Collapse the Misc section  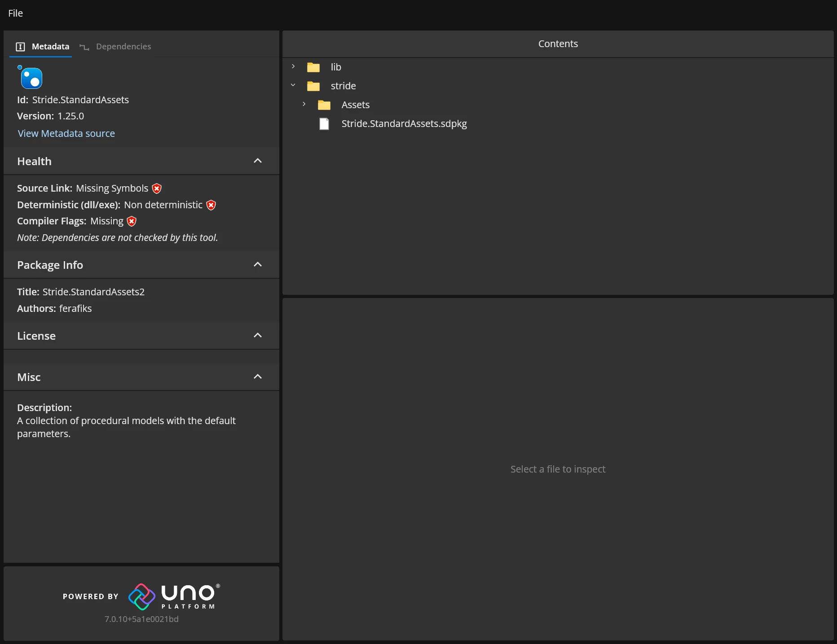coord(258,377)
